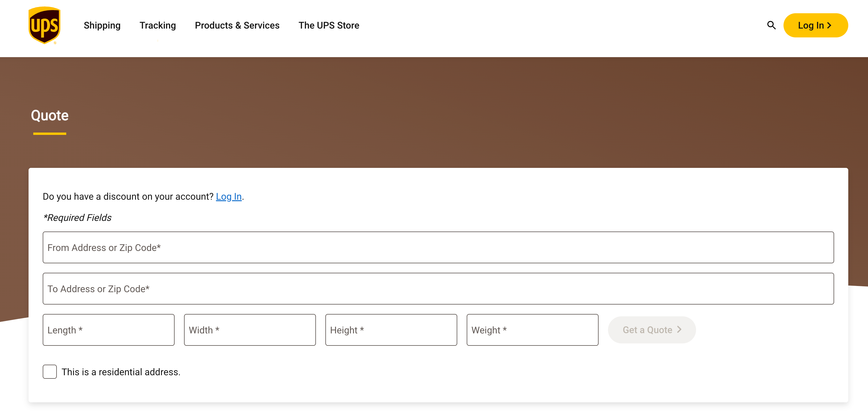Image resolution: width=868 pixels, height=420 pixels.
Task: Click into the Width field
Action: coord(250,330)
